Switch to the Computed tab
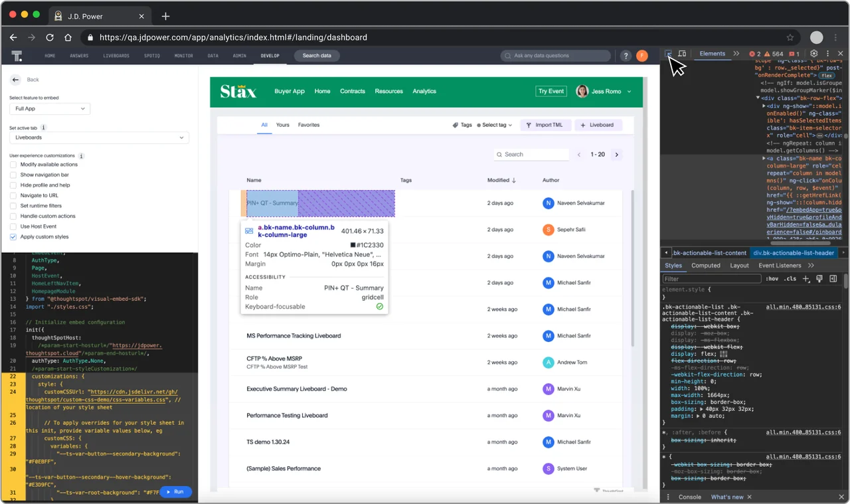The image size is (850, 504). click(706, 266)
